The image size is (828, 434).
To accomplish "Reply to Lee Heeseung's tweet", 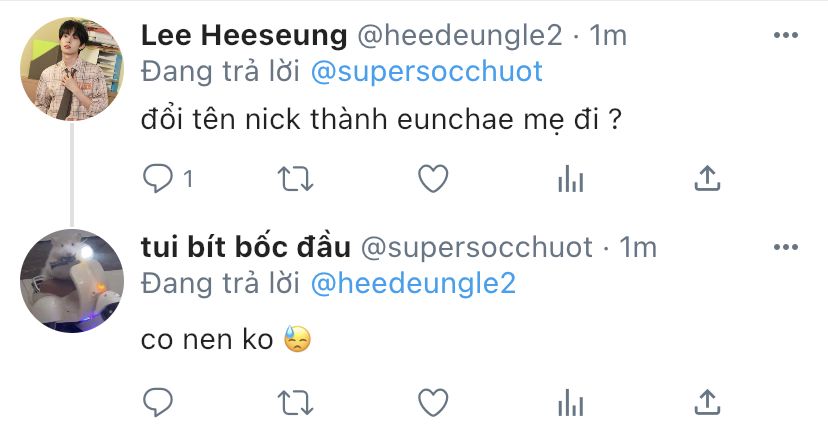I will pyautogui.click(x=159, y=178).
